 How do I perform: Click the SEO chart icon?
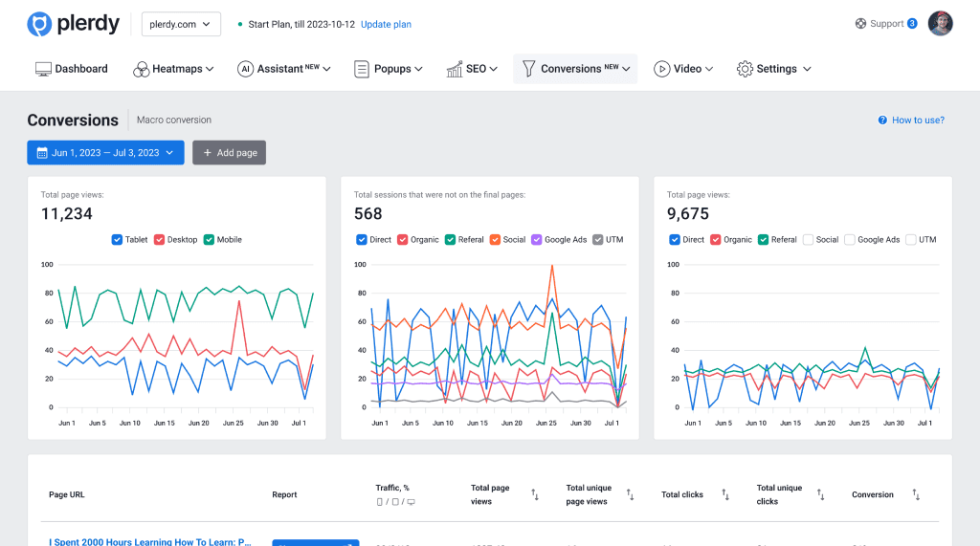(x=455, y=69)
